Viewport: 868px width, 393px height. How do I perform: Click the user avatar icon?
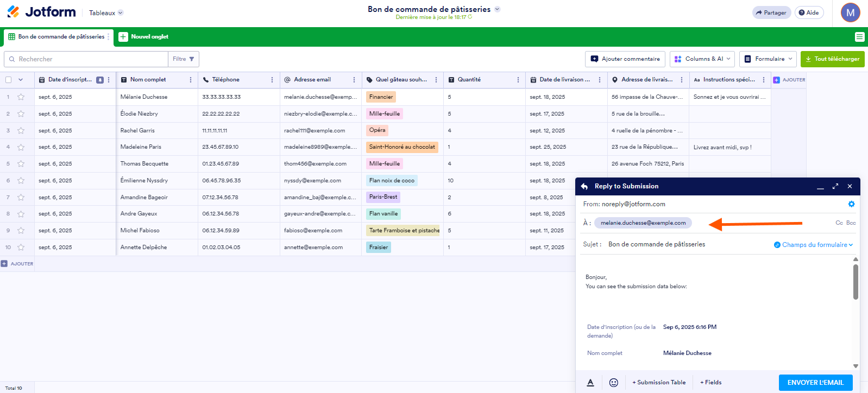coord(850,12)
